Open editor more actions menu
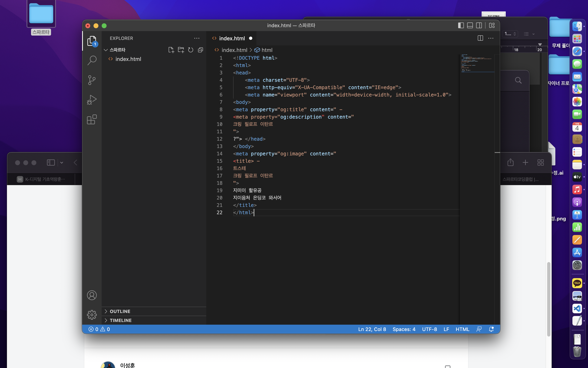This screenshot has width=588, height=368. click(x=491, y=38)
